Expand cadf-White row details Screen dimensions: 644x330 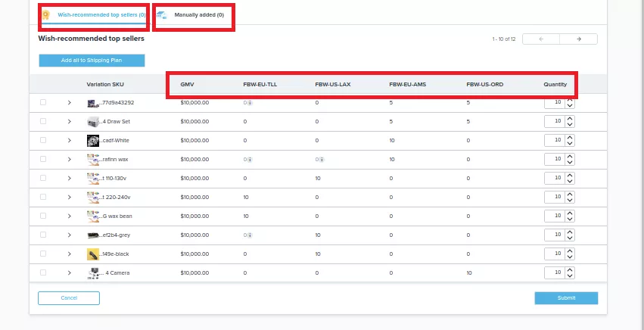70,141
